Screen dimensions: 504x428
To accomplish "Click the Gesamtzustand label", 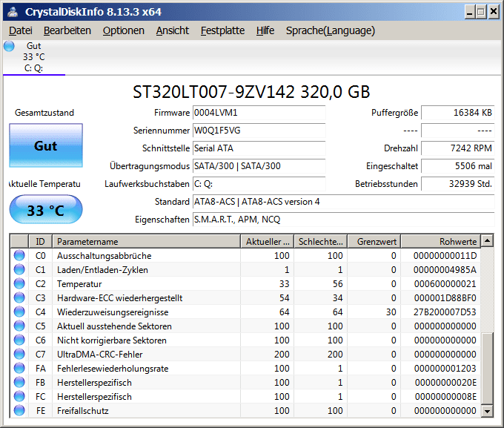I will 44,113.
